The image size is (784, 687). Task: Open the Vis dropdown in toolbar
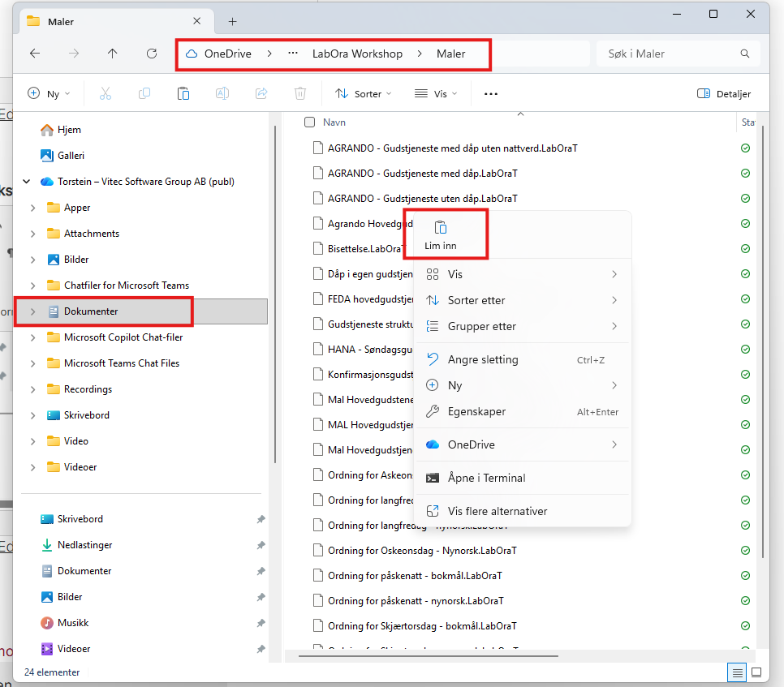(436, 93)
